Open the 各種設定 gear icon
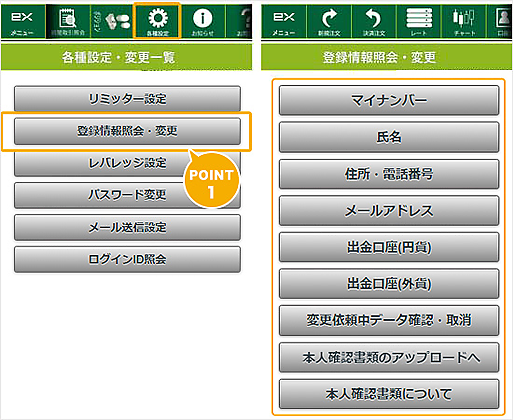Screen dimensions: 513x420 tap(156, 21)
